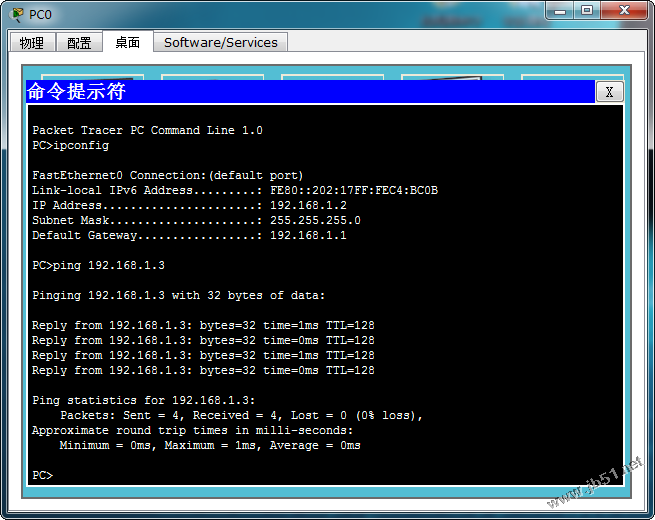Click the 'Ping statistics for 192.168.1.3' line

point(144,400)
